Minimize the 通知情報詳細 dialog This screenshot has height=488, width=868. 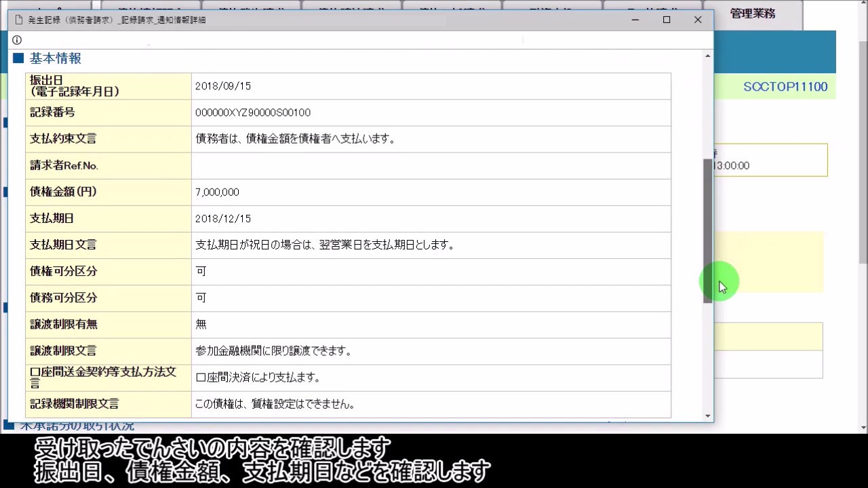[635, 20]
